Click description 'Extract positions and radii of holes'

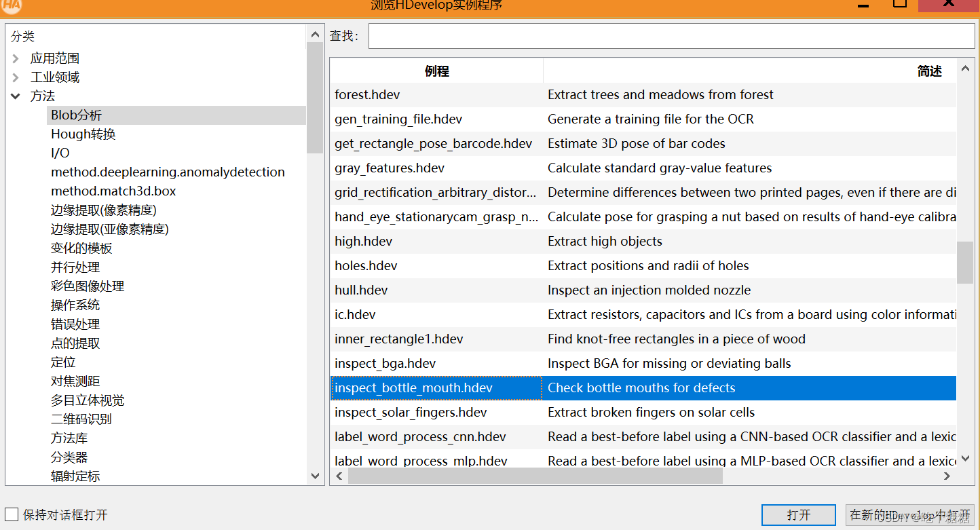(x=648, y=266)
